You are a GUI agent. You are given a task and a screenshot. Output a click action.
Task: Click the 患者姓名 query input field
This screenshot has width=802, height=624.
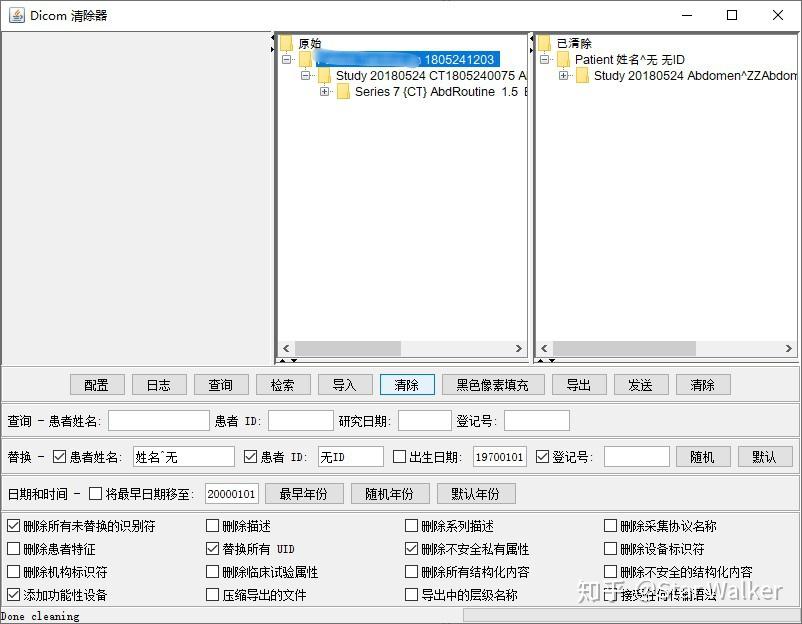[158, 419]
